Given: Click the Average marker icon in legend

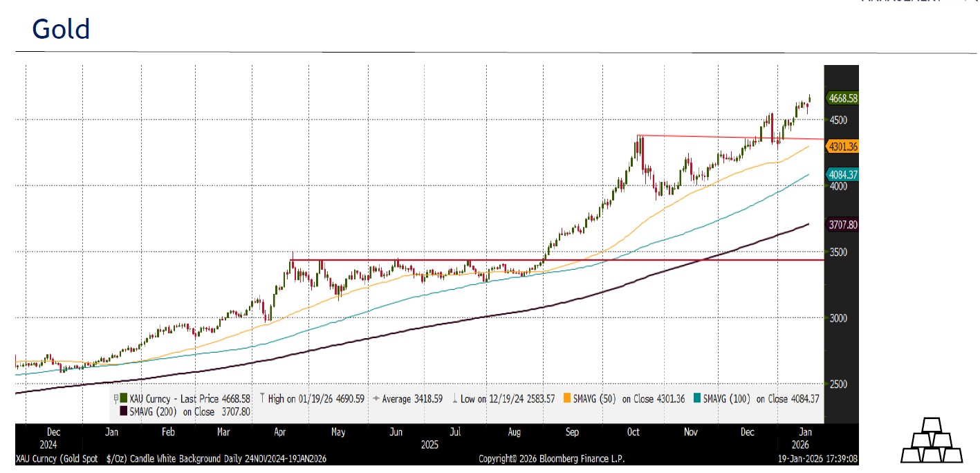Looking at the screenshot, I should pos(376,398).
